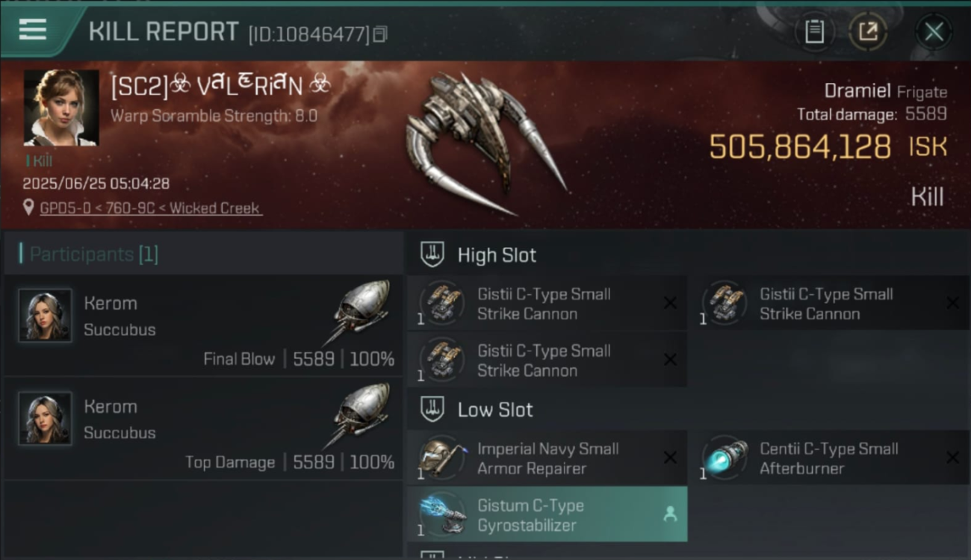Image resolution: width=971 pixels, height=560 pixels.
Task: Click the X mark on Centii Afterburner
Action: (952, 458)
